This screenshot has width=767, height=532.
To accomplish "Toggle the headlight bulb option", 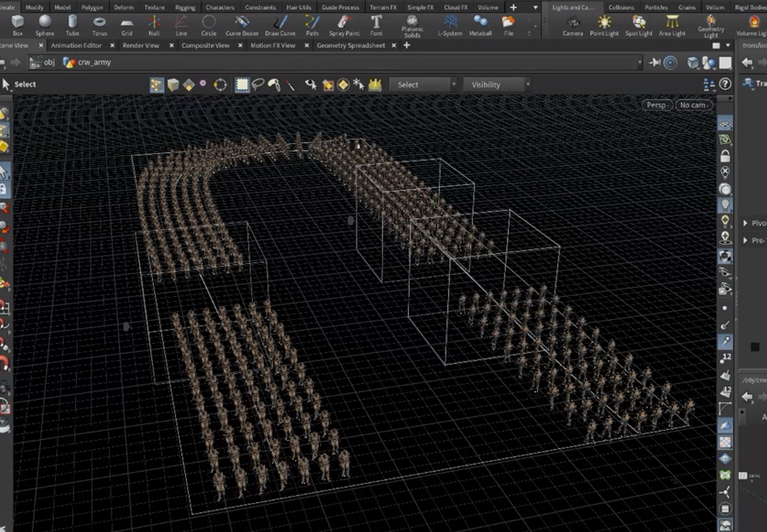I will pyautogui.click(x=725, y=221).
